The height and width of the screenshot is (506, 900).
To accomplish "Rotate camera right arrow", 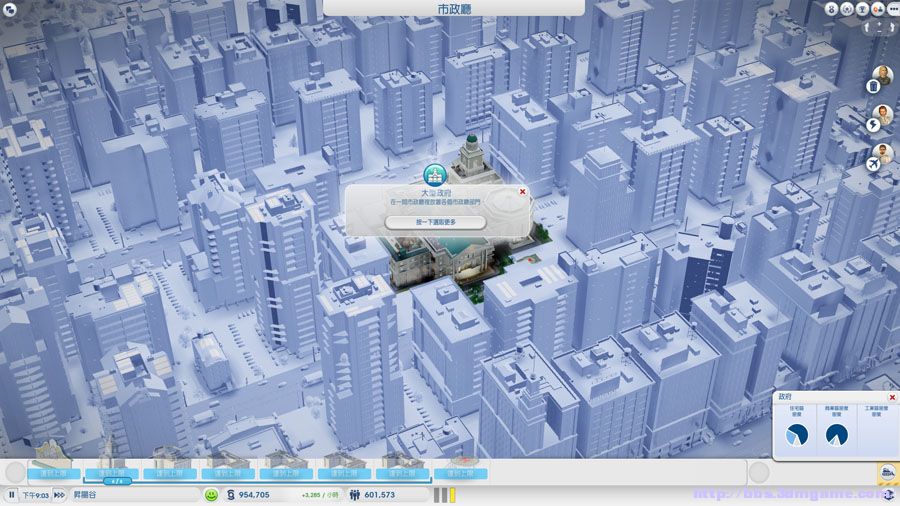I will pyautogui.click(x=891, y=27).
